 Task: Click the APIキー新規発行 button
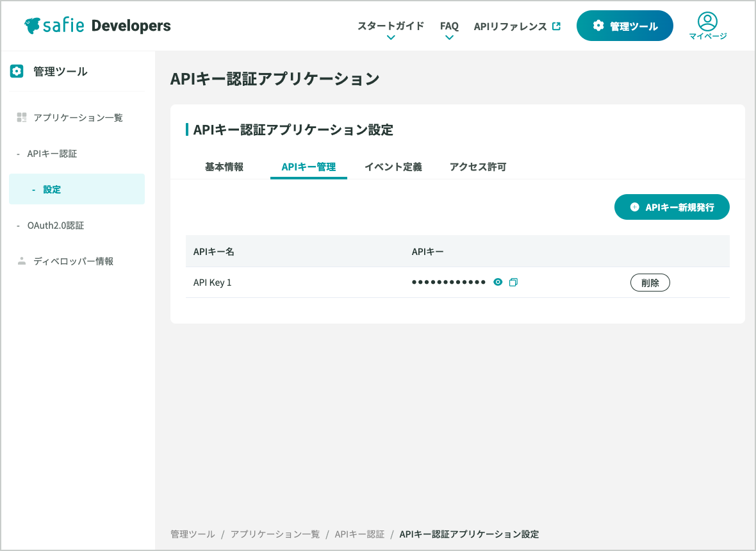coord(671,207)
